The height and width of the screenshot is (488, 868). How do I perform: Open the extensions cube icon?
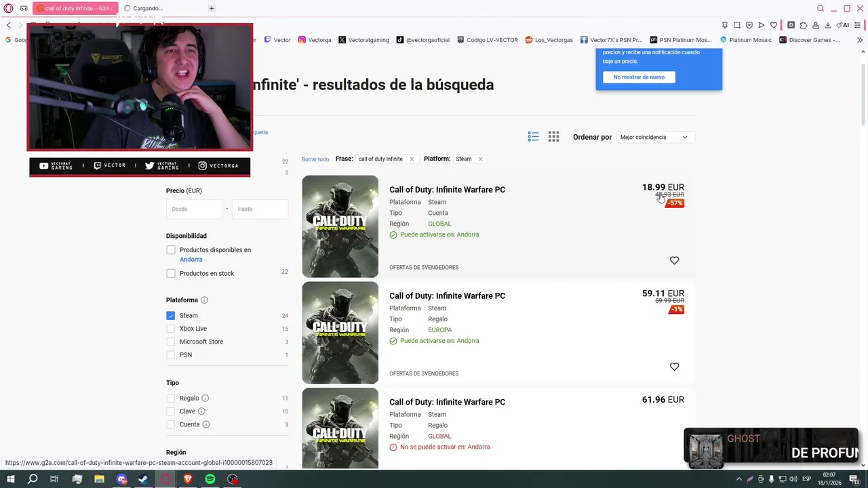pos(804,25)
